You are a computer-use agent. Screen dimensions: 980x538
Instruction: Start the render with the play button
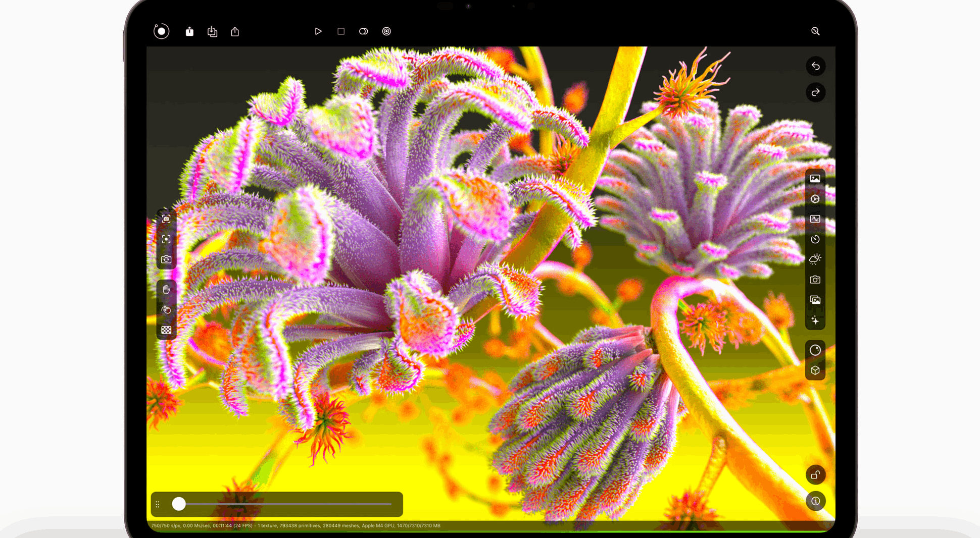318,31
